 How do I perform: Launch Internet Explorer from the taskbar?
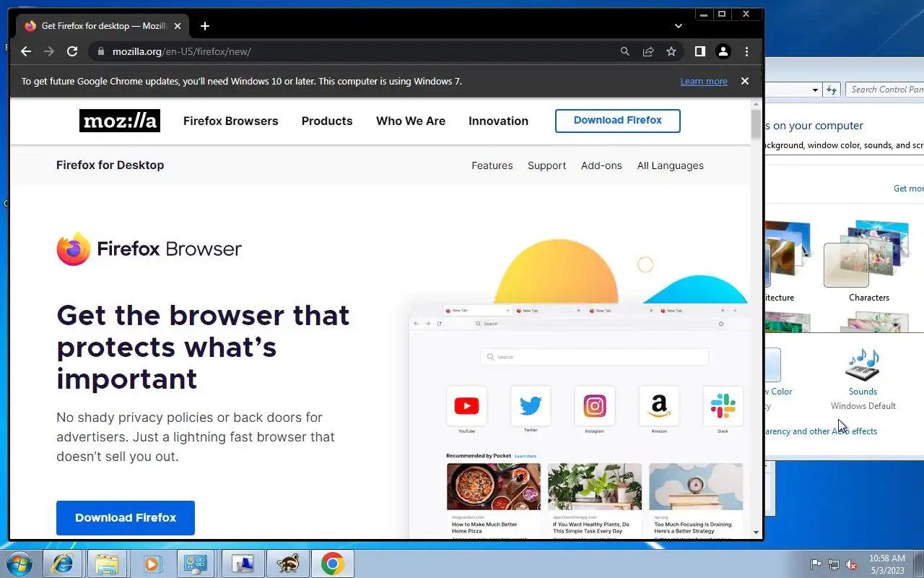62,564
